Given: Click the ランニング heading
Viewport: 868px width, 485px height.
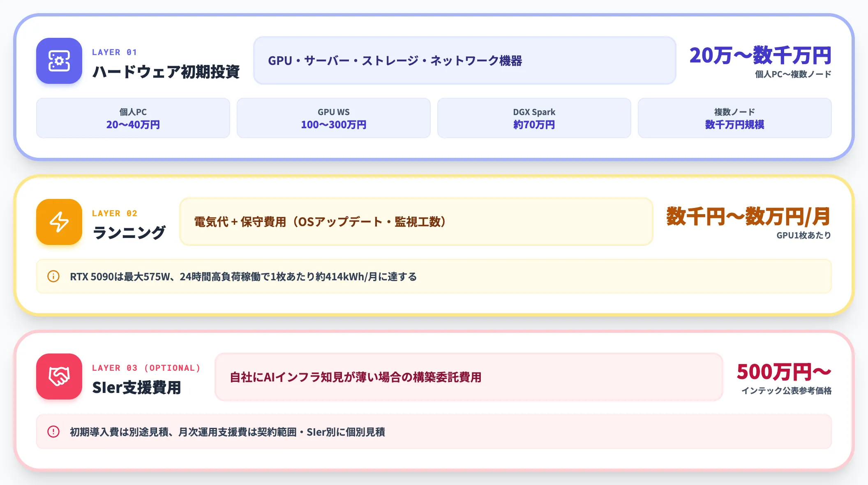Looking at the screenshot, I should 129,233.
